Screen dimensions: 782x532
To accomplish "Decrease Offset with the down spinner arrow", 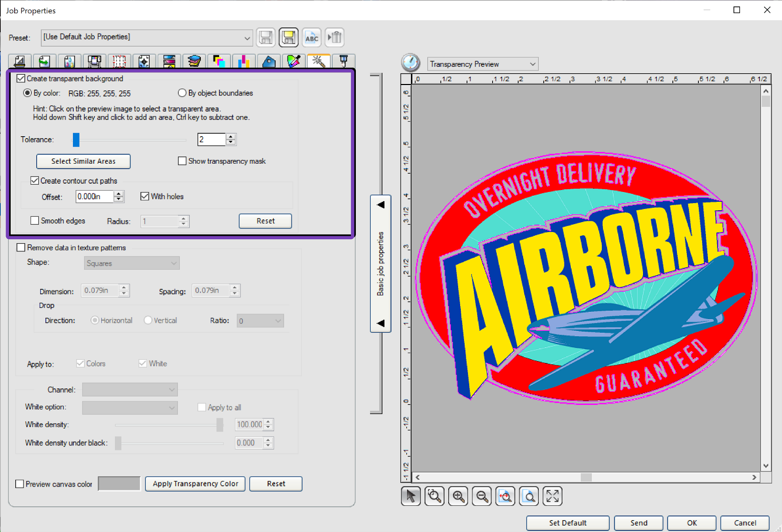I will pyautogui.click(x=119, y=199).
